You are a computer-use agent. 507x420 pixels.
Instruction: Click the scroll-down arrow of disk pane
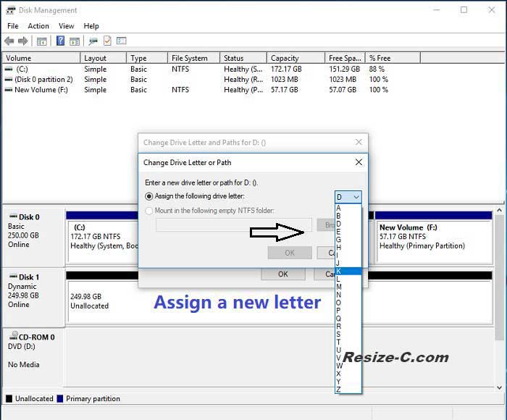(x=499, y=387)
